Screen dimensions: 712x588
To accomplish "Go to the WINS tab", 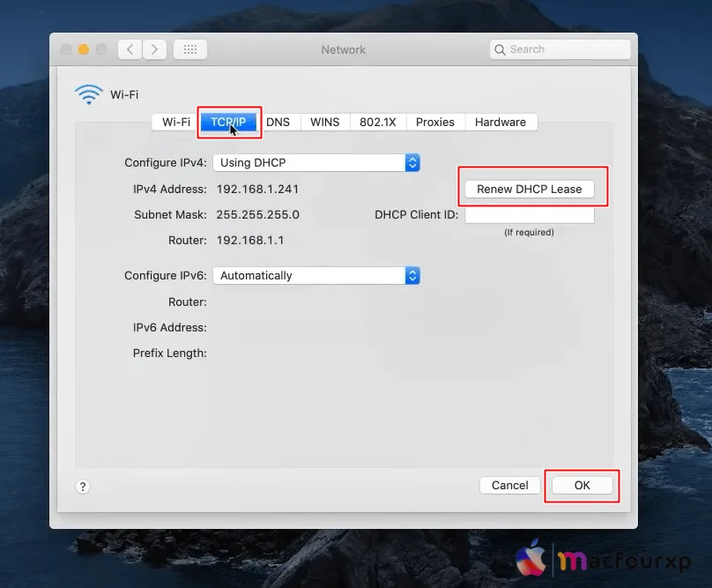I will [x=324, y=123].
